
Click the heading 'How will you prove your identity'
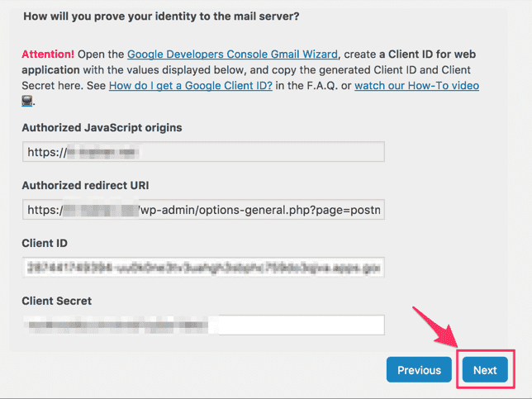tap(161, 17)
